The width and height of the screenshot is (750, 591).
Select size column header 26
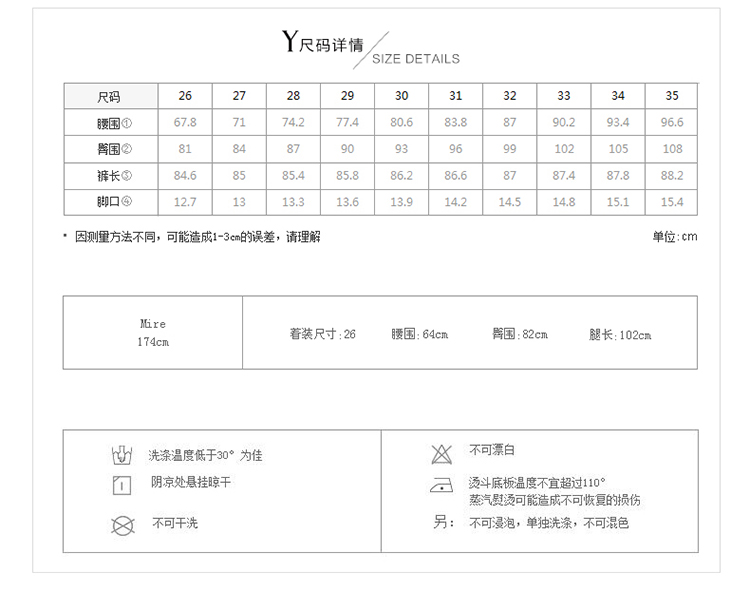point(185,96)
